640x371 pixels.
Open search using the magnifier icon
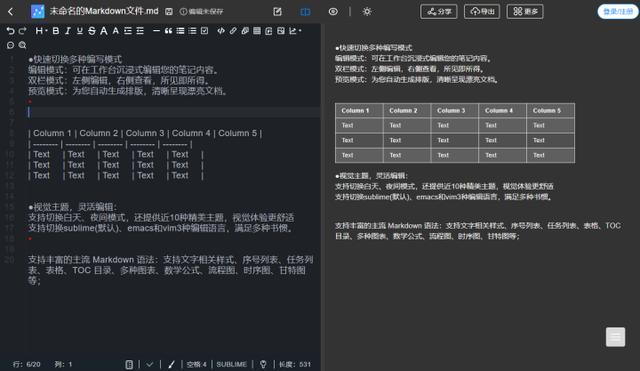[x=22, y=45]
